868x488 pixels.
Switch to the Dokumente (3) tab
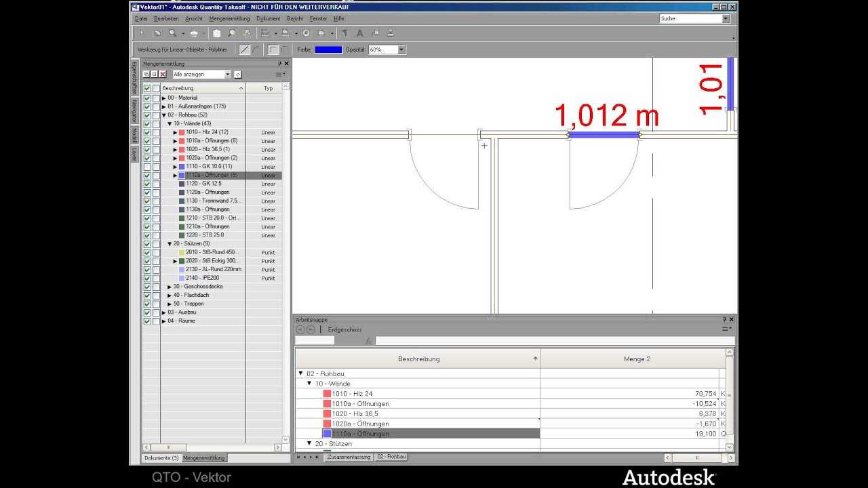click(161, 458)
